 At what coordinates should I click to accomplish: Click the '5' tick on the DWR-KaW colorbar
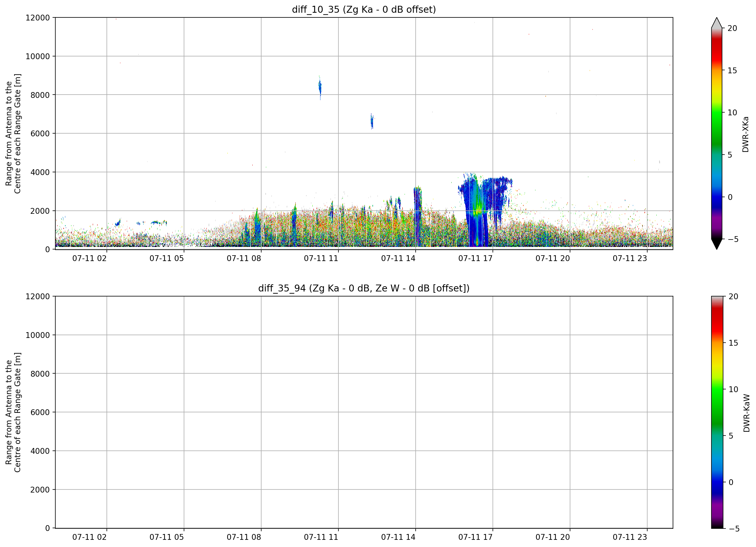[x=731, y=436]
